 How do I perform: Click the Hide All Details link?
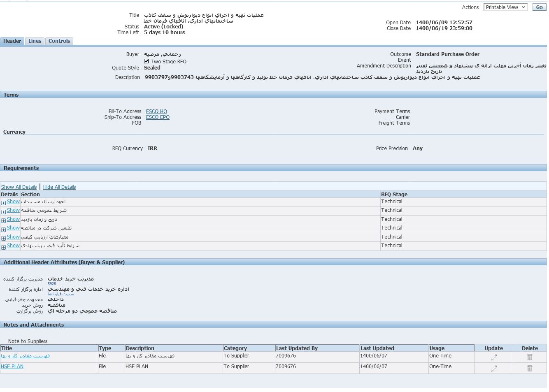pos(59,187)
